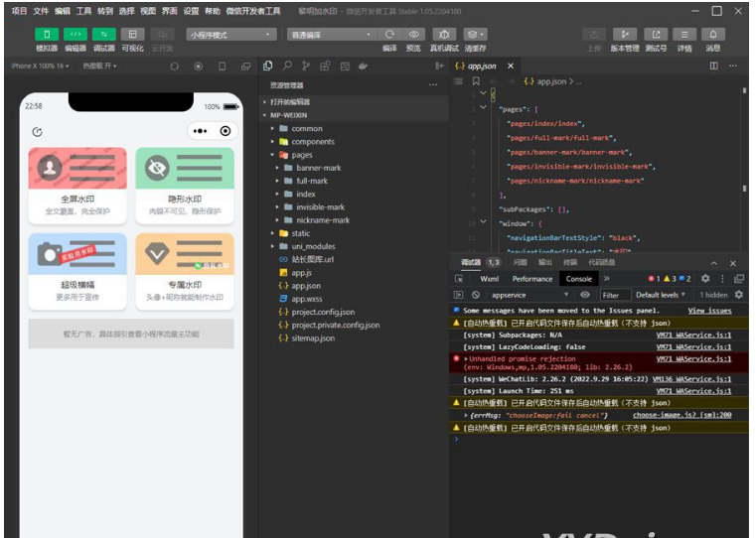
Task: Open DevTools settings gear beside warning counts
Action: (x=705, y=279)
